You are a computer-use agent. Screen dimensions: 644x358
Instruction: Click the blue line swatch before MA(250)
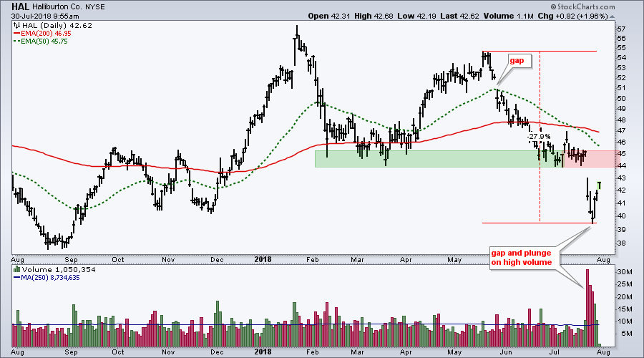point(17,278)
